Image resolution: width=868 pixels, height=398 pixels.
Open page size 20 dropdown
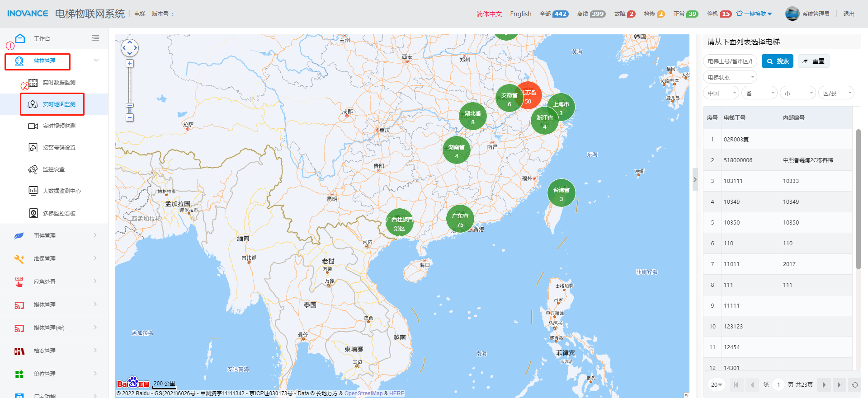[716, 384]
